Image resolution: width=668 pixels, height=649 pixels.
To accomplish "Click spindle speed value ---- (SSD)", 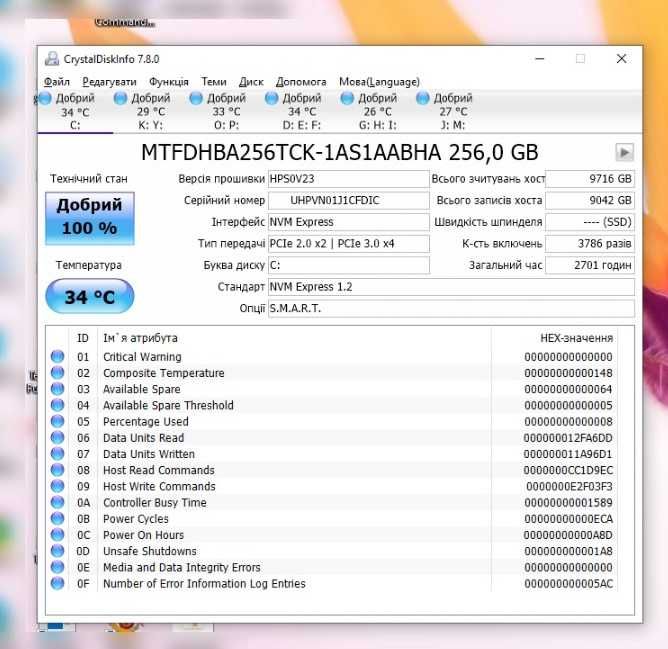I will [590, 222].
